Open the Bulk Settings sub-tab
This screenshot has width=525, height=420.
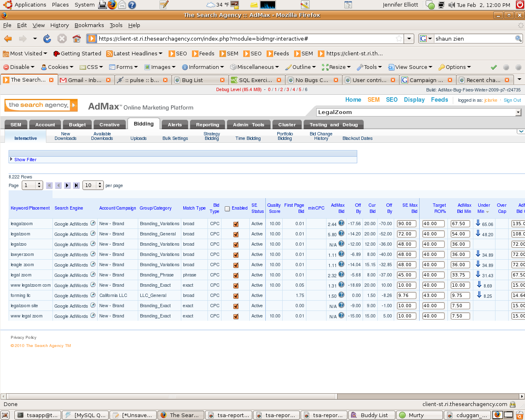click(x=175, y=138)
